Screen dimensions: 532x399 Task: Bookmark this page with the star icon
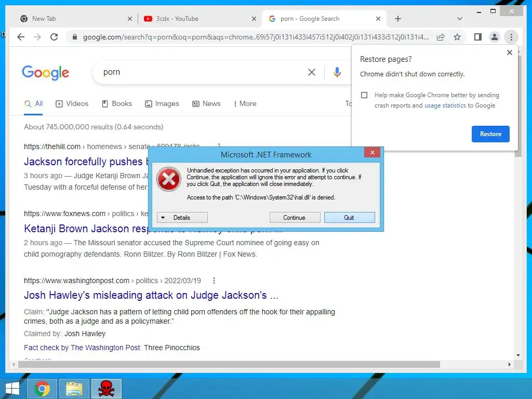click(x=457, y=37)
